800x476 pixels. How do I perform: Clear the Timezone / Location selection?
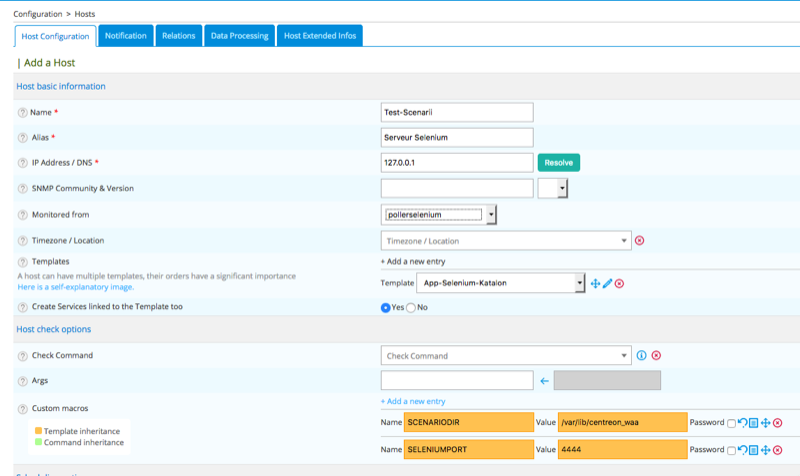point(640,241)
